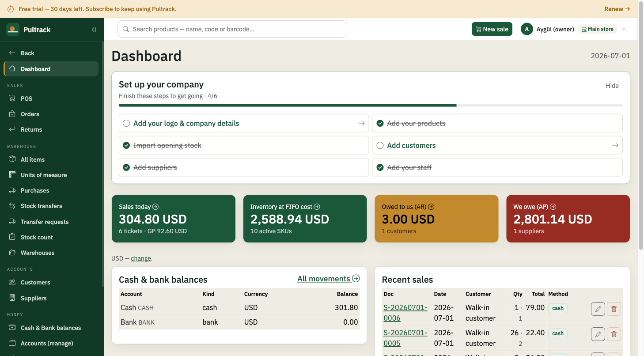Go Back in the sidebar
This screenshot has height=356, width=644.
pos(51,53)
